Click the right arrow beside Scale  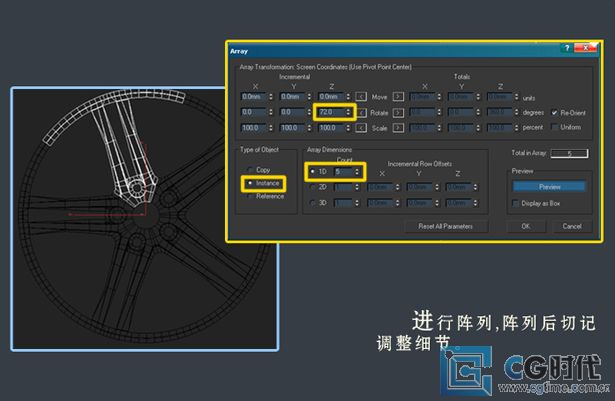coord(397,128)
